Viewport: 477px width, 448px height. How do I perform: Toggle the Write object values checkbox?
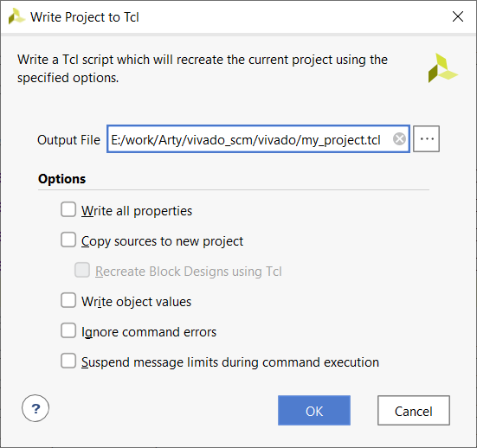[68, 300]
